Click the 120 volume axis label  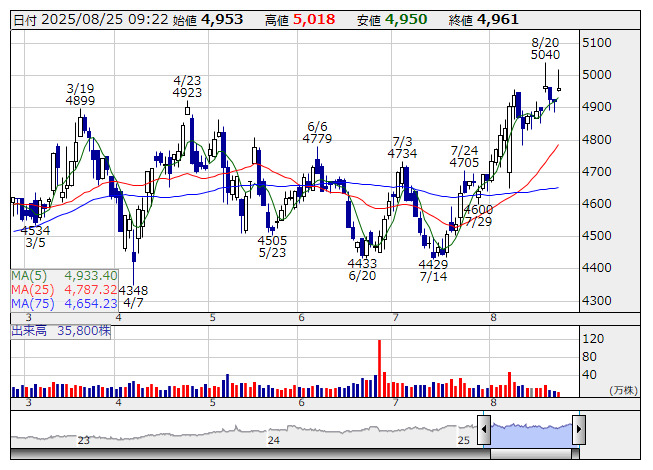click(x=593, y=339)
